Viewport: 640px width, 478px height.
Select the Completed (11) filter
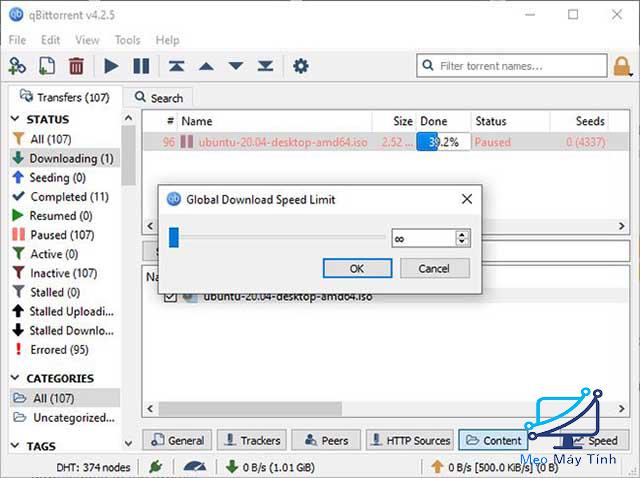click(64, 197)
